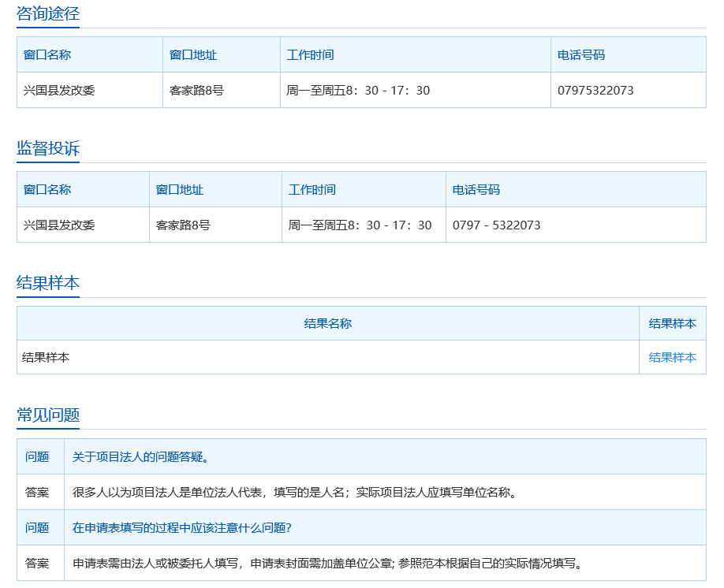The width and height of the screenshot is (724, 588).
Task: Click the 结果名称 column header
Action: click(x=327, y=324)
